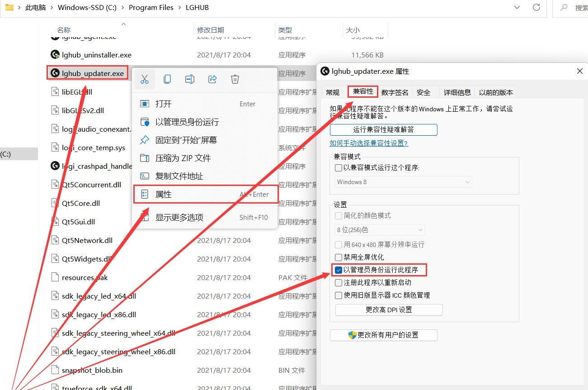Choose 以管理员身份运行 from context menu
Image resolution: width=588 pixels, height=390 pixels.
tap(205, 122)
